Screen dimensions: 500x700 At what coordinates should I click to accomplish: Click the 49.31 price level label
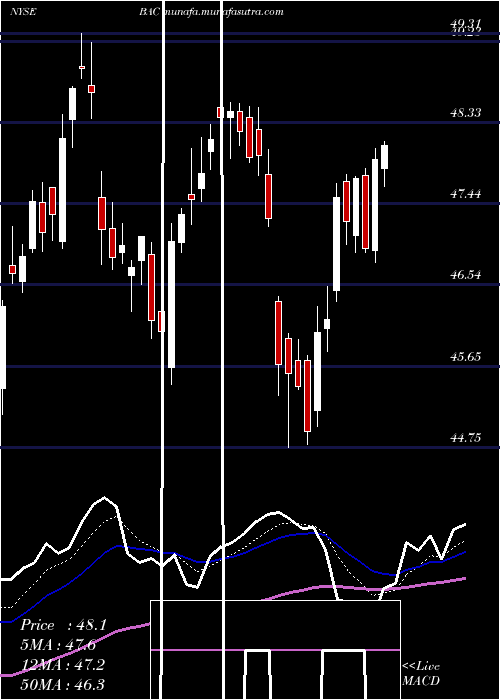point(466,25)
